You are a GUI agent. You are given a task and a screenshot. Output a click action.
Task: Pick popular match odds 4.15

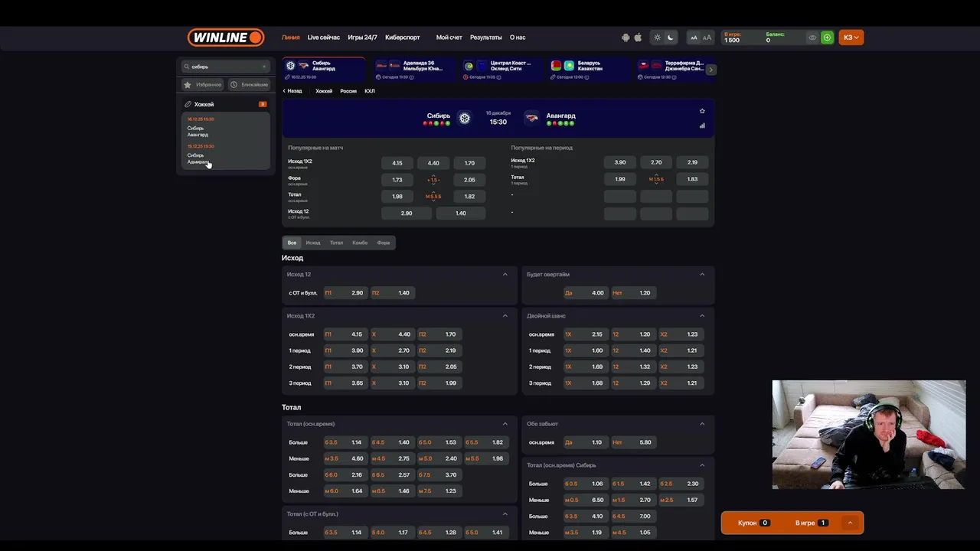(x=397, y=163)
